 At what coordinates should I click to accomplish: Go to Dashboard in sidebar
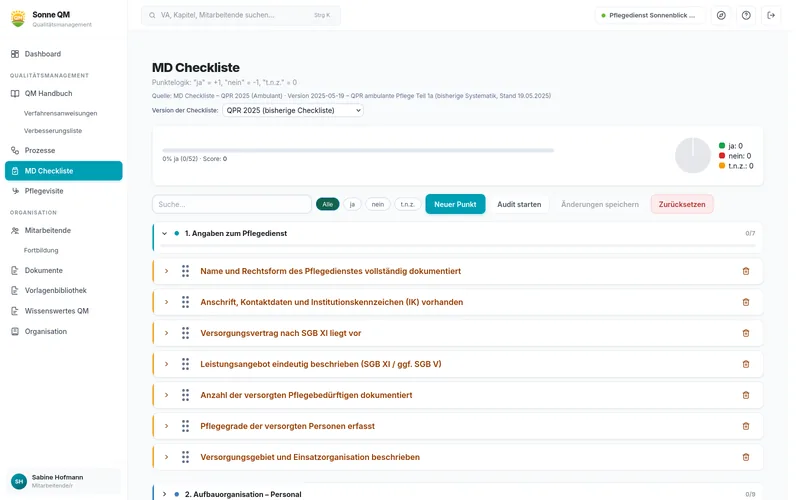(x=63, y=54)
